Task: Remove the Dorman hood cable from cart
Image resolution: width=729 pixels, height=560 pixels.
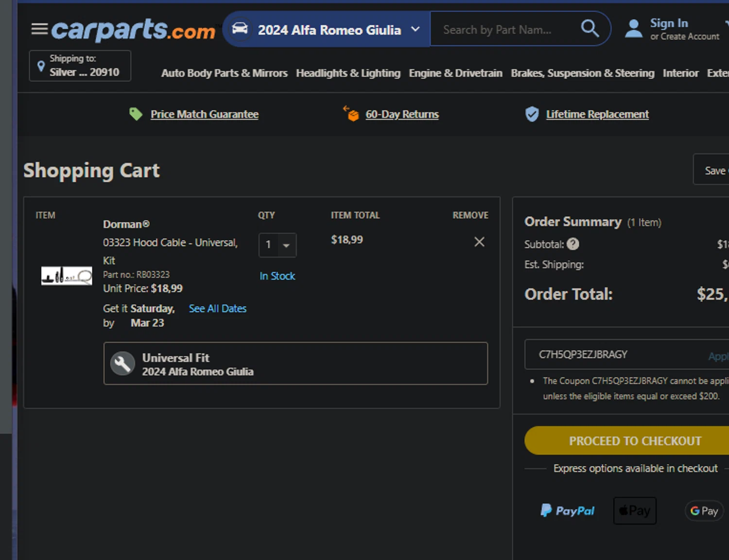Action: click(x=479, y=242)
